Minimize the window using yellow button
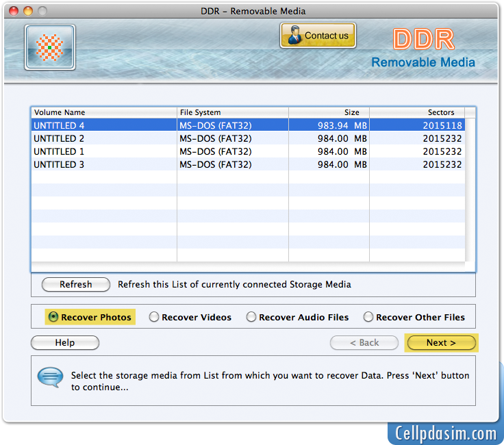504x445 pixels. 28,11
